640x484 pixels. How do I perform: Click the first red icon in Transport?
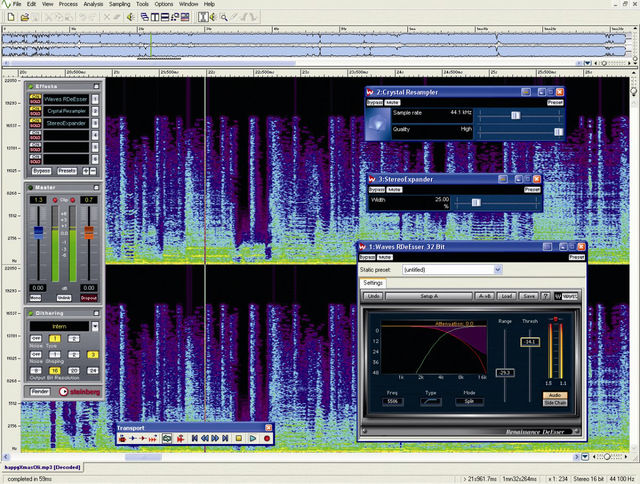122,439
